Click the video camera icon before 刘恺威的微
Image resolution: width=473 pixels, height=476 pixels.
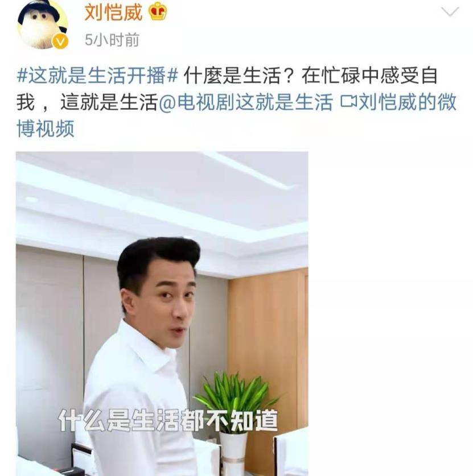point(348,102)
